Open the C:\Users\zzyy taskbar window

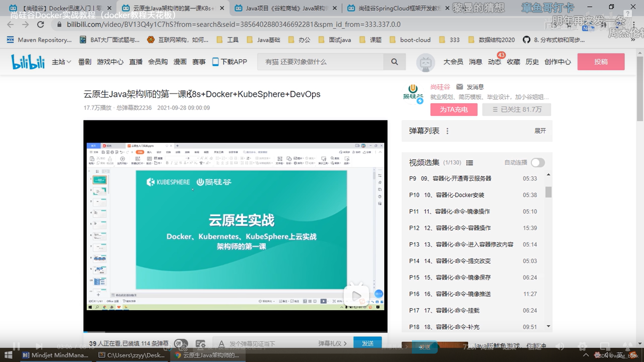point(131,355)
